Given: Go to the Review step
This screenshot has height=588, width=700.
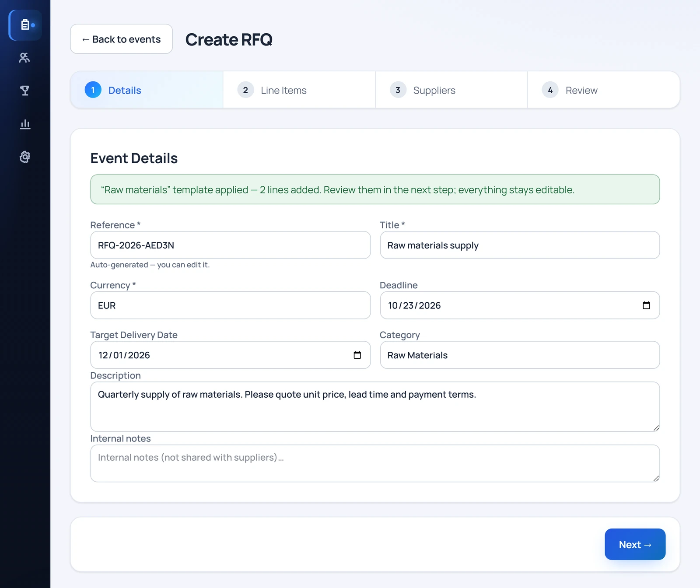Looking at the screenshot, I should click(x=604, y=90).
